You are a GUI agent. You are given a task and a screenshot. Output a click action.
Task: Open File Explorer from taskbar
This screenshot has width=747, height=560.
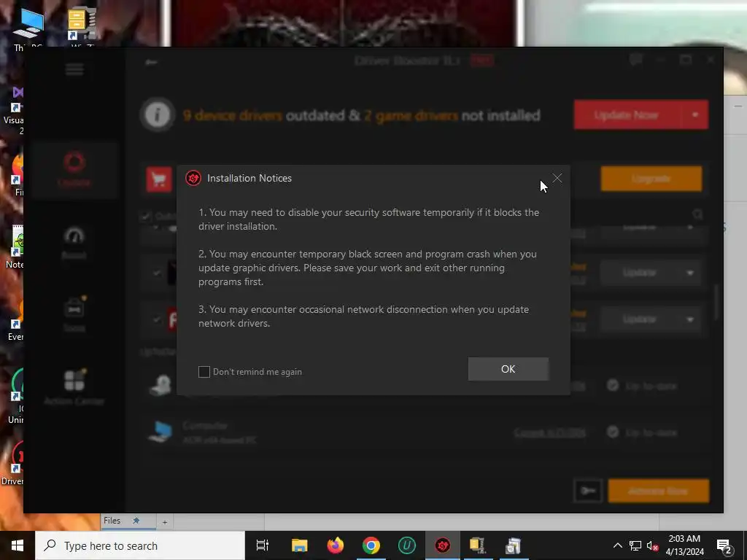[x=300, y=545]
